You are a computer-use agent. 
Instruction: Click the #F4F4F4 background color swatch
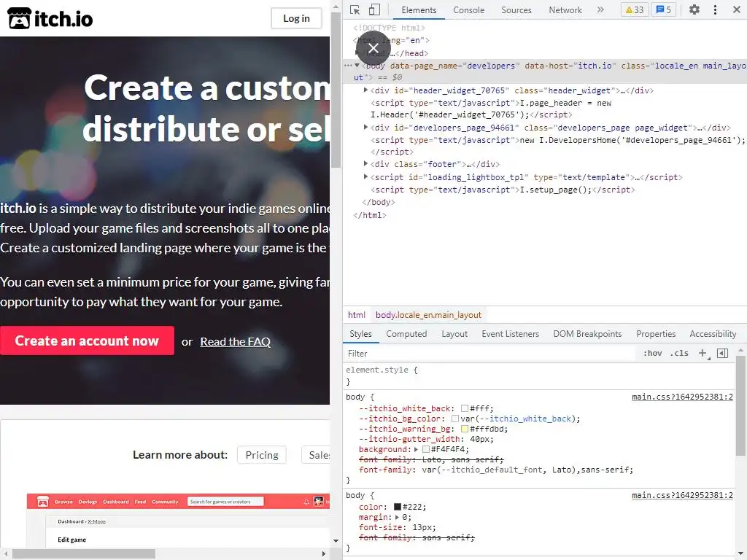(x=426, y=449)
